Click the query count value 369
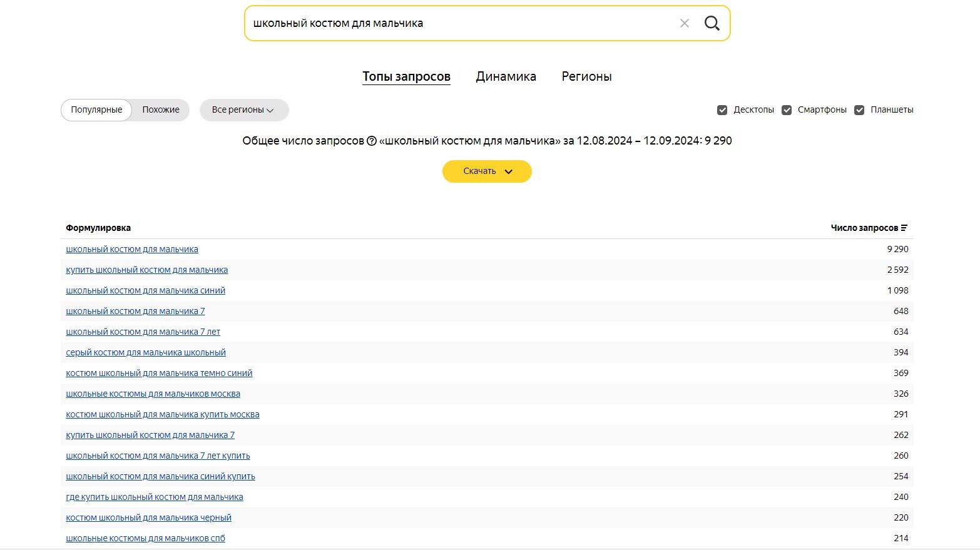 click(x=901, y=373)
